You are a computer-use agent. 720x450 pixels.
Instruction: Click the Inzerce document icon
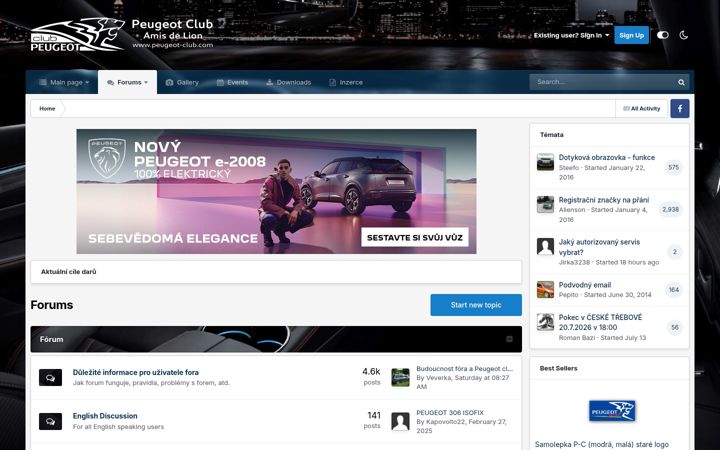[x=332, y=82]
